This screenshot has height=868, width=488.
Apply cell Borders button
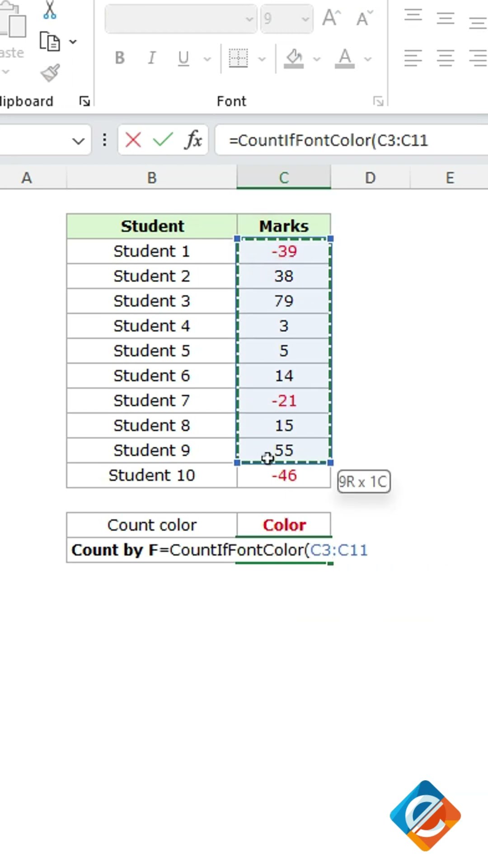pyautogui.click(x=238, y=58)
